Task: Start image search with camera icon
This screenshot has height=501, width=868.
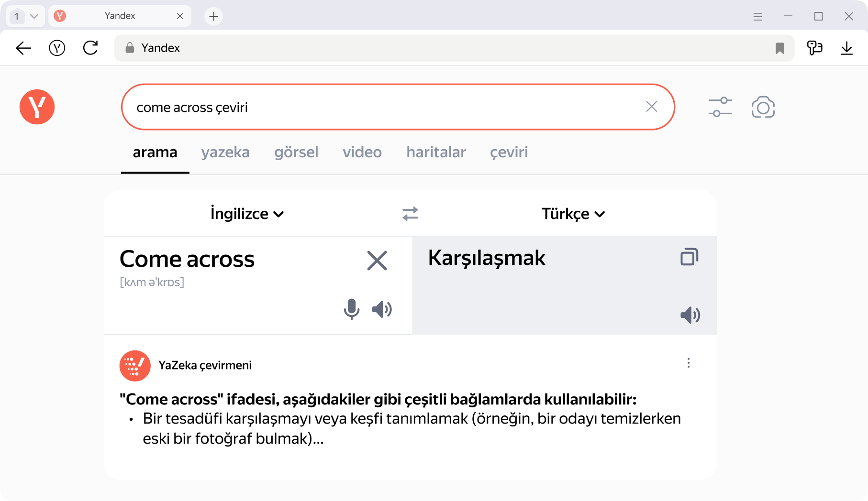Action: click(763, 107)
